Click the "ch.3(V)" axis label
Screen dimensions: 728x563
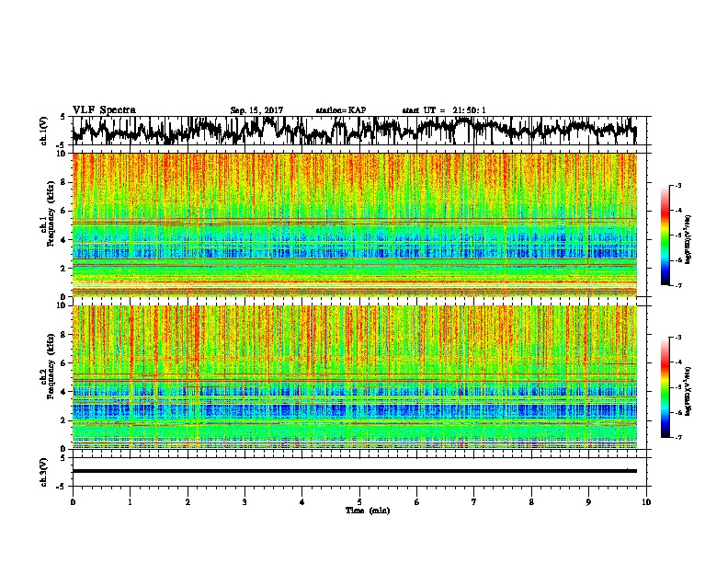click(x=44, y=472)
